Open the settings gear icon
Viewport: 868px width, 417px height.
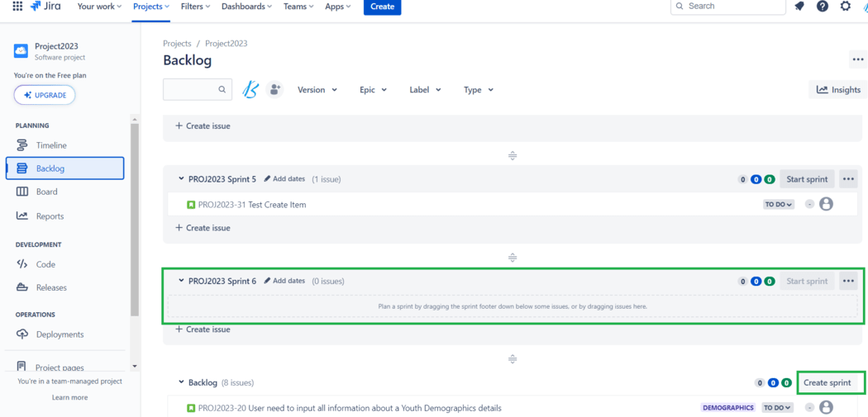[846, 7]
